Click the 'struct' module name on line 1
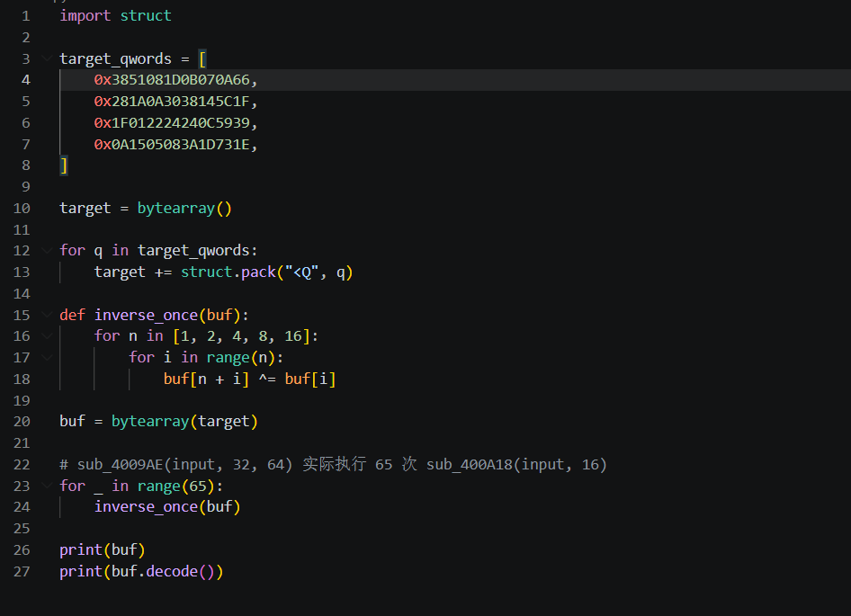 (x=146, y=16)
